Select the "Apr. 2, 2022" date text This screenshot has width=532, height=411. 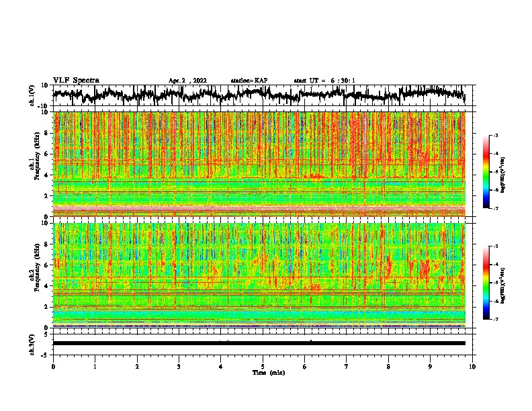coord(187,81)
